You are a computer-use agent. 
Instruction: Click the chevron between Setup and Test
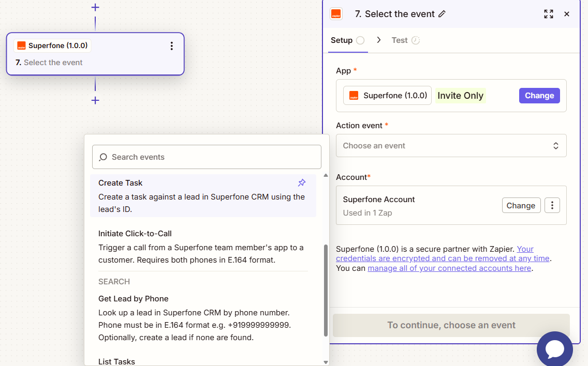[379, 40]
